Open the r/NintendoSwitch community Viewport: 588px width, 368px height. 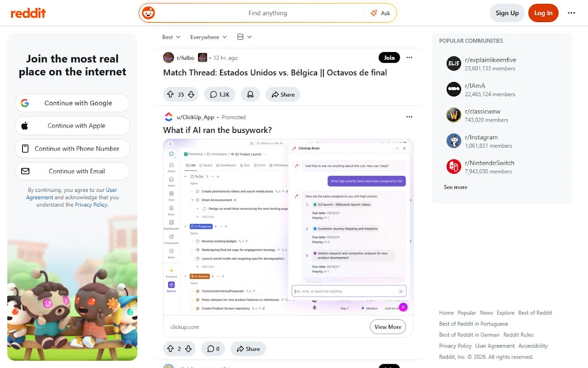[x=490, y=163]
